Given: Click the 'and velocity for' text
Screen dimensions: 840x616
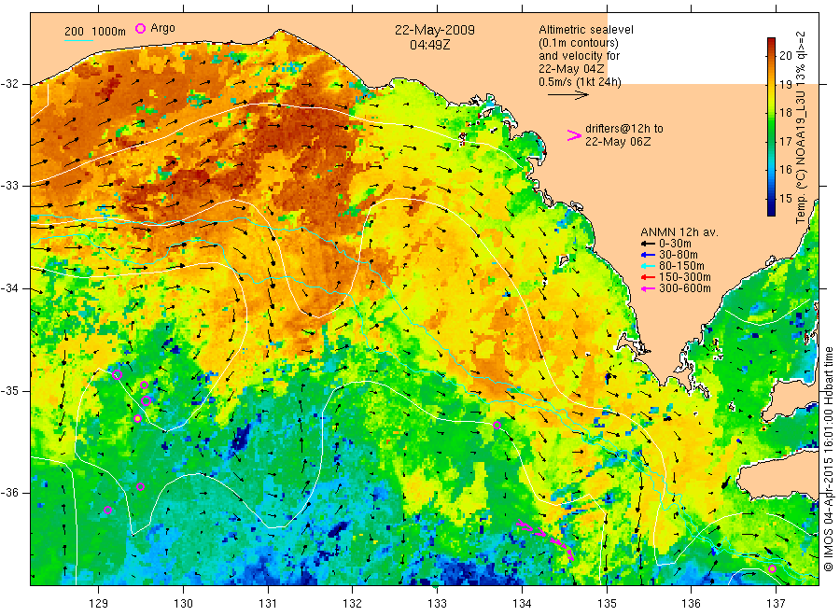Looking at the screenshot, I should (579, 56).
